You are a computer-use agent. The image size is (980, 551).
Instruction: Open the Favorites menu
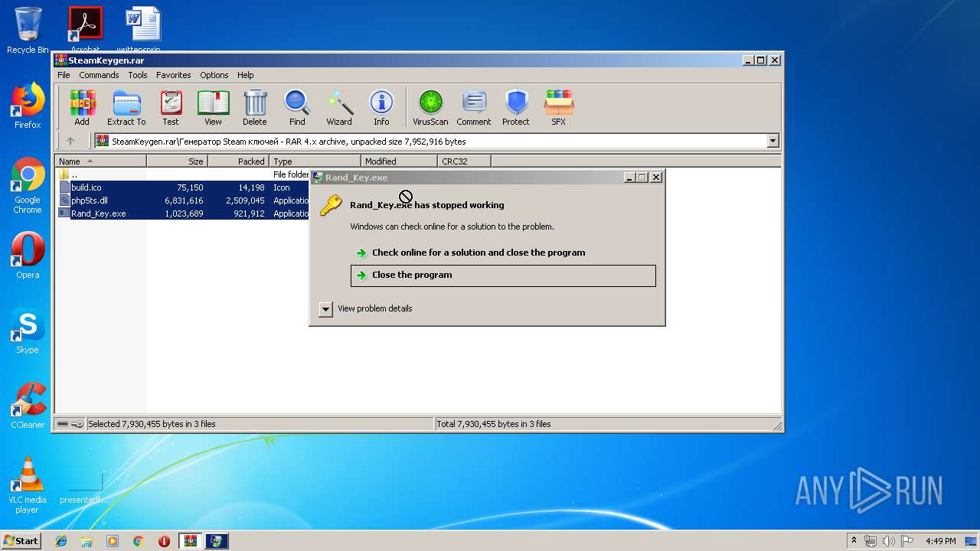(x=174, y=75)
